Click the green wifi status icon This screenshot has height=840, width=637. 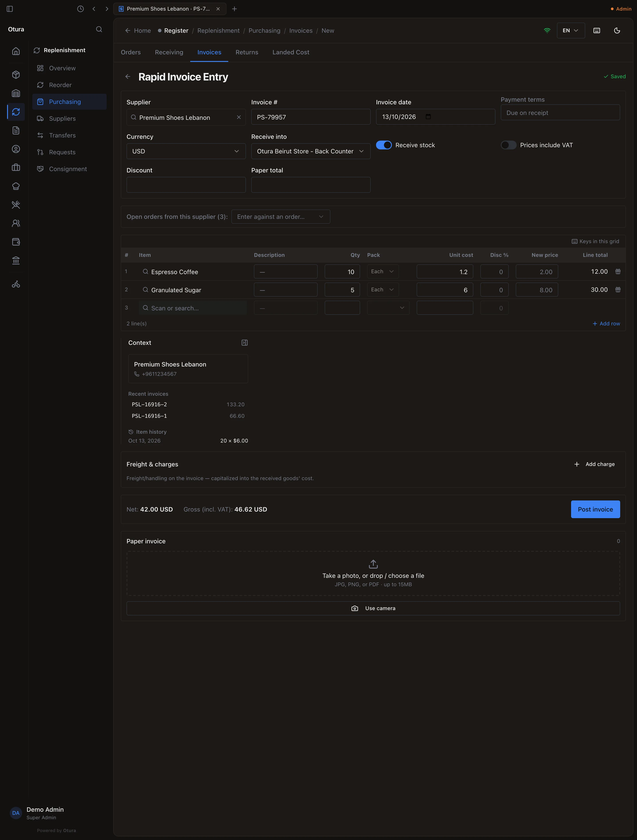547,30
